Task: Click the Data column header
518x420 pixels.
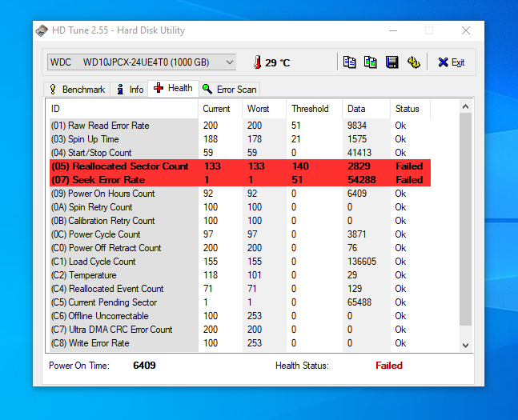Action: (367, 109)
